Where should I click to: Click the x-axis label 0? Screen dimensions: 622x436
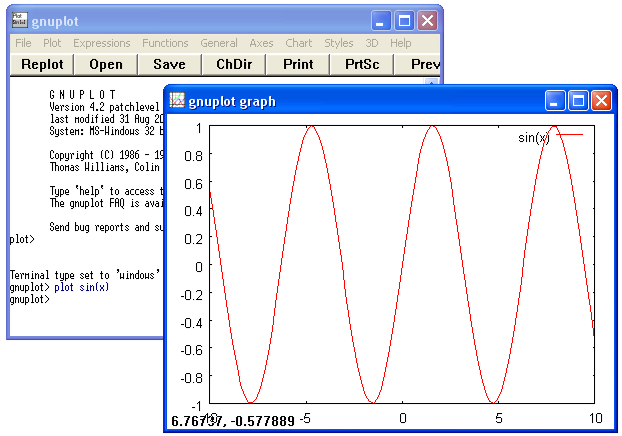[403, 418]
